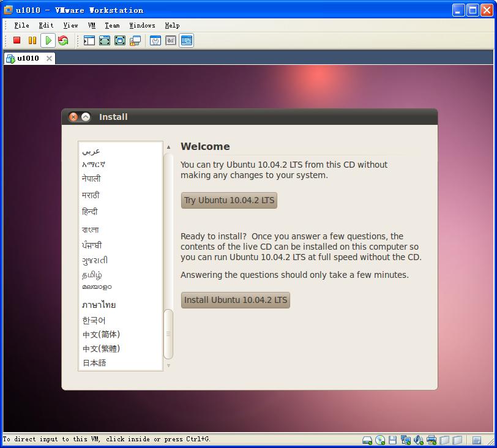Select मराठी (Marathi) language
497x448 pixels.
coord(121,195)
